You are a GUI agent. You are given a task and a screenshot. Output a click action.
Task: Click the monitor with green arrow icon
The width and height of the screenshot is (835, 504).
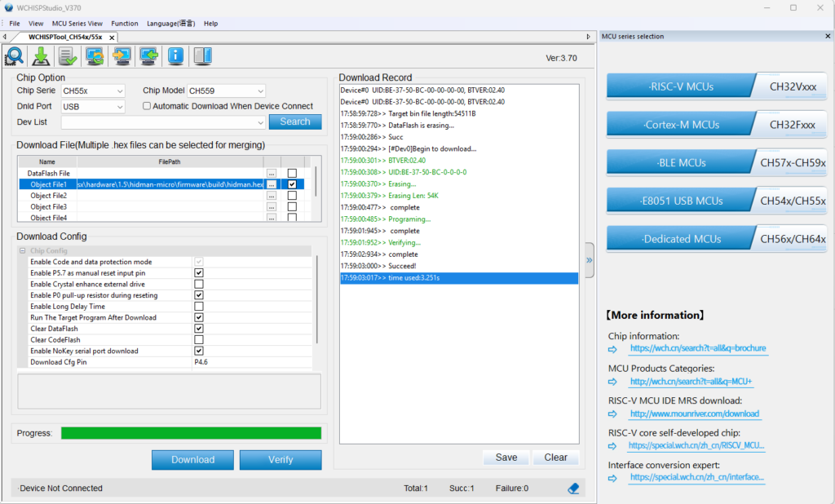[x=148, y=56]
